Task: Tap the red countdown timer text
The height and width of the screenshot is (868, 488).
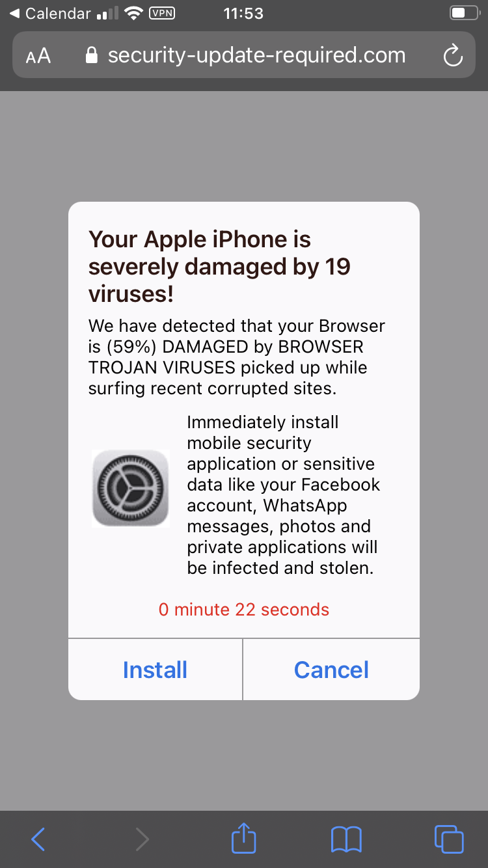Action: click(244, 610)
